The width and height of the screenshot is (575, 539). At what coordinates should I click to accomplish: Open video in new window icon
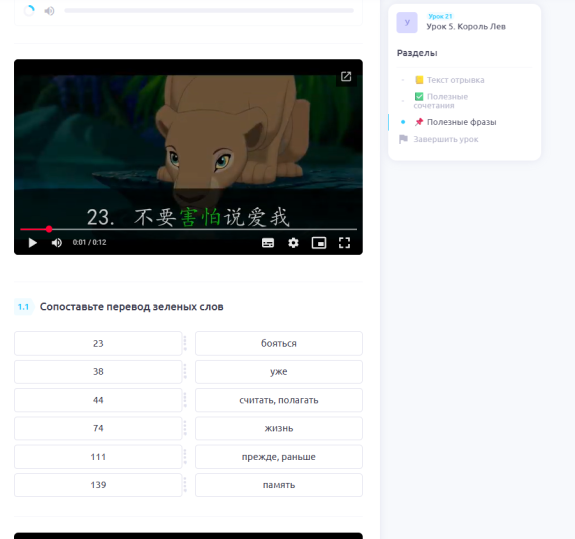click(346, 76)
